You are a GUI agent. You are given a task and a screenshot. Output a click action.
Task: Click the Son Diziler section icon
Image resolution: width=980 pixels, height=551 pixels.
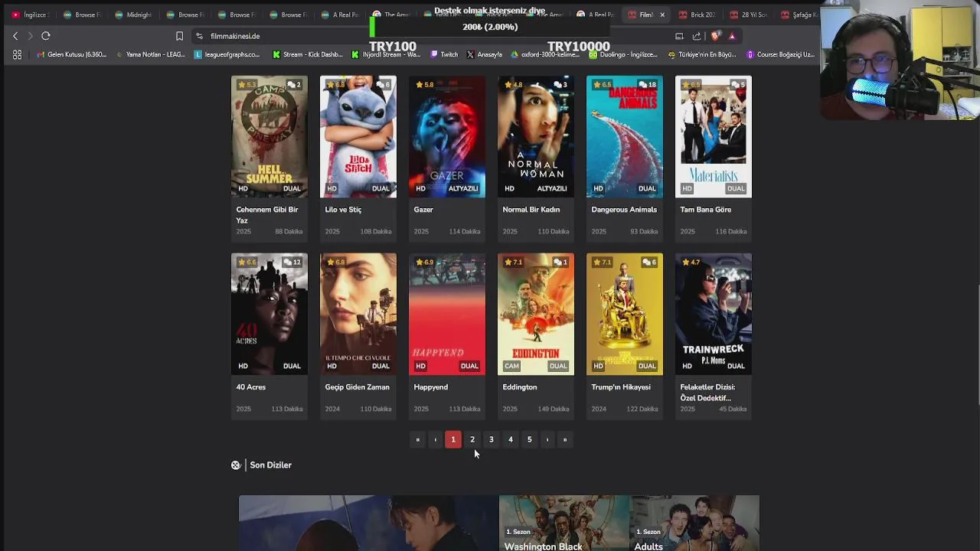236,465
